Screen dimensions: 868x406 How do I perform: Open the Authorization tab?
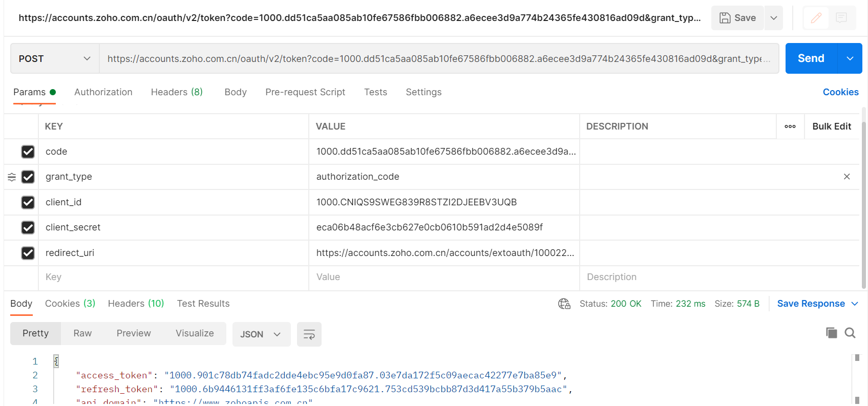[103, 92]
